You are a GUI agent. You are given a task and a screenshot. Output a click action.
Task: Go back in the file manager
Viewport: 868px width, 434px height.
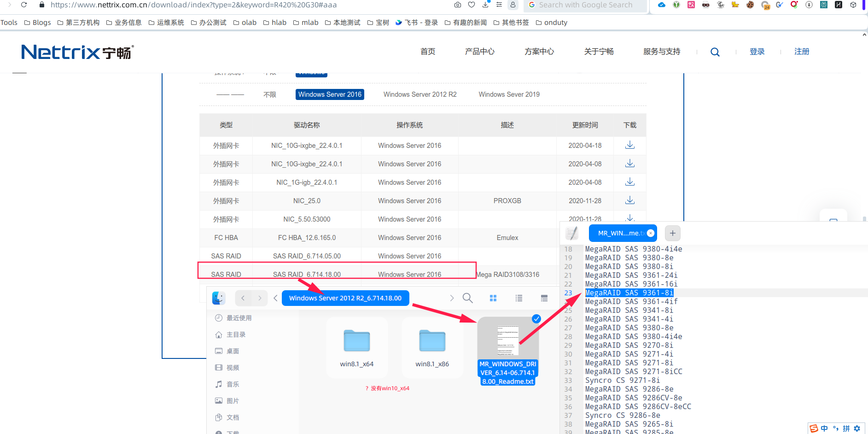click(243, 298)
